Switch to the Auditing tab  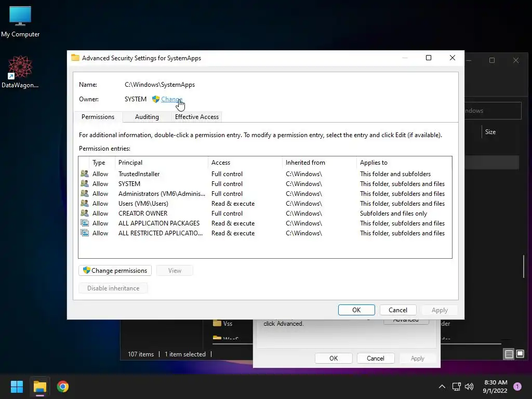pos(147,117)
